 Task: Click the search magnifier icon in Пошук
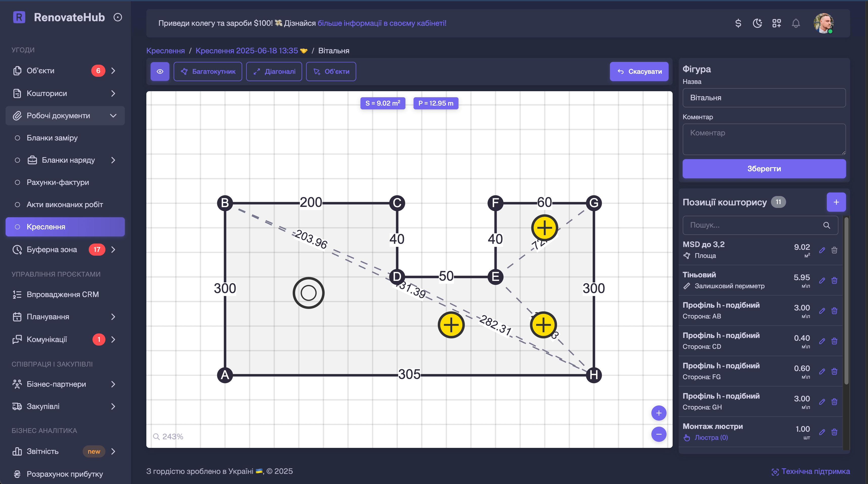(827, 225)
